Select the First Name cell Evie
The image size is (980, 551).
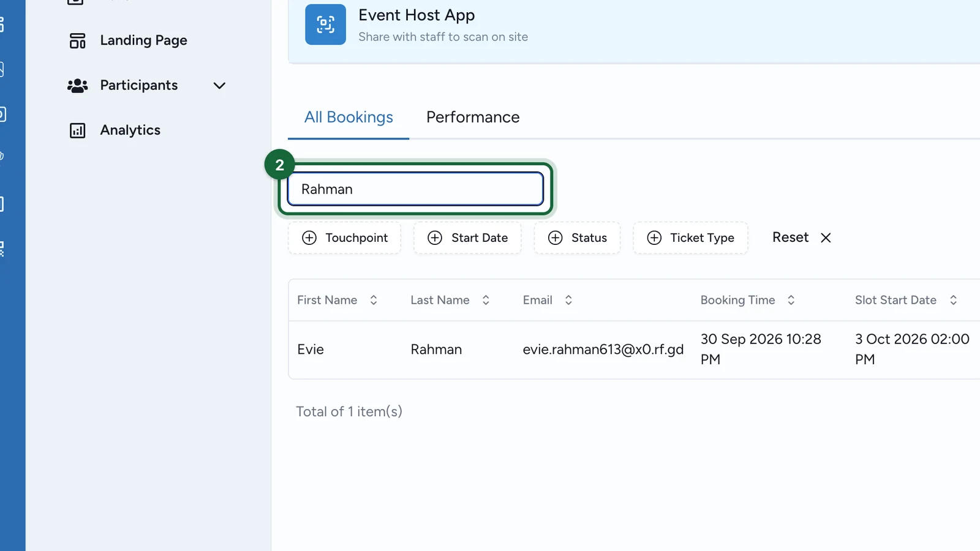pos(311,350)
